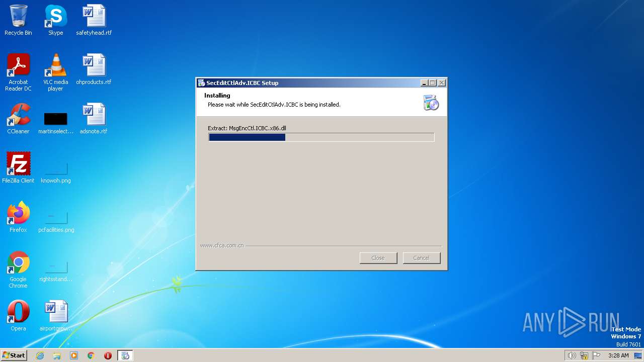The height and width of the screenshot is (362, 644).
Task: Launch FileZilla Client shortcut
Action: (18, 168)
